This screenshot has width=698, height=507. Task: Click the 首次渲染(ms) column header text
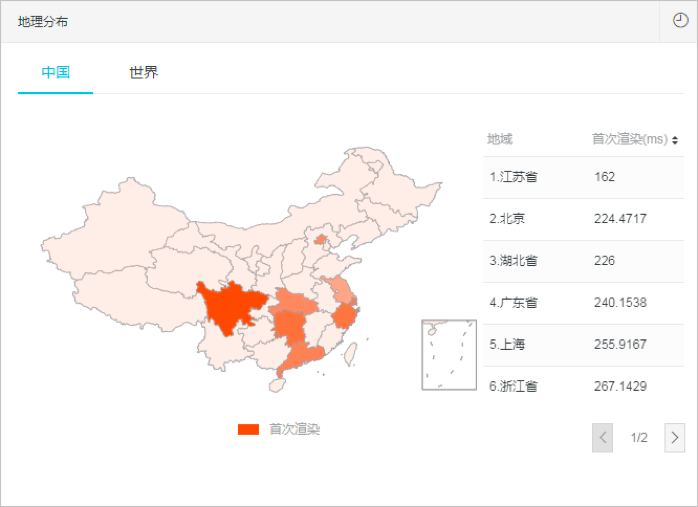(x=629, y=139)
